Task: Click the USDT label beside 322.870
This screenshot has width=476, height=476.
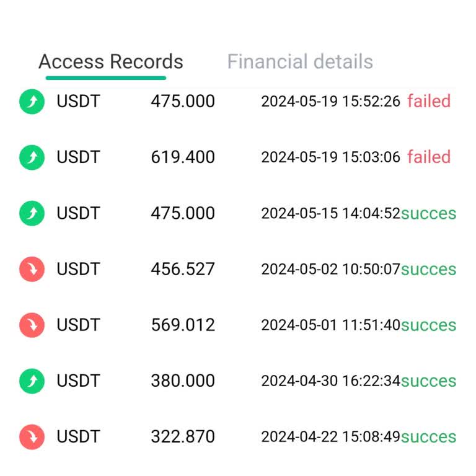Action: pos(78,437)
